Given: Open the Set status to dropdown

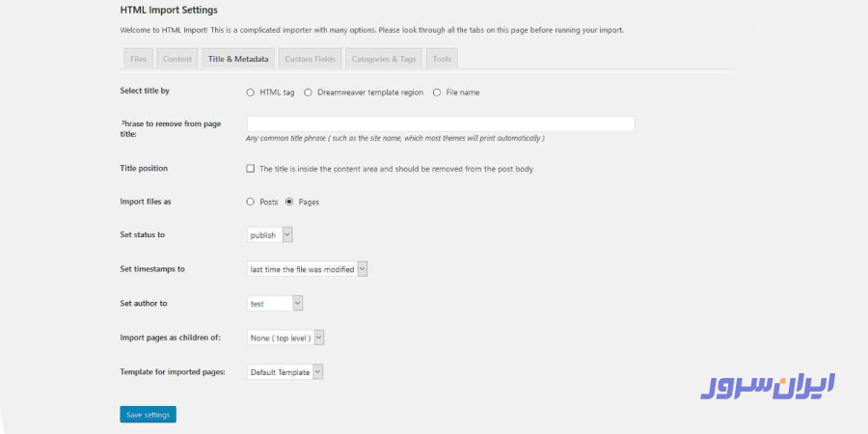Looking at the screenshot, I should coord(269,234).
